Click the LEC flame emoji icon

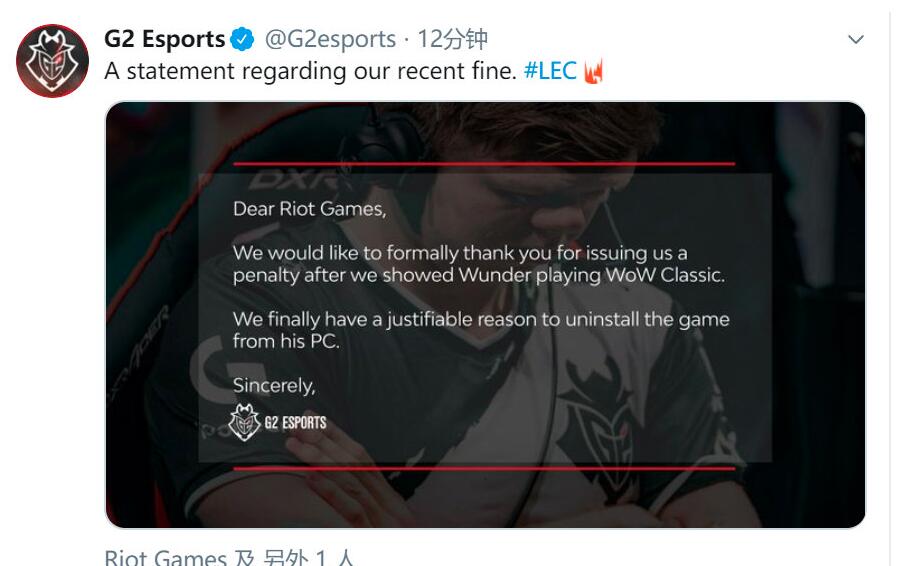point(594,73)
